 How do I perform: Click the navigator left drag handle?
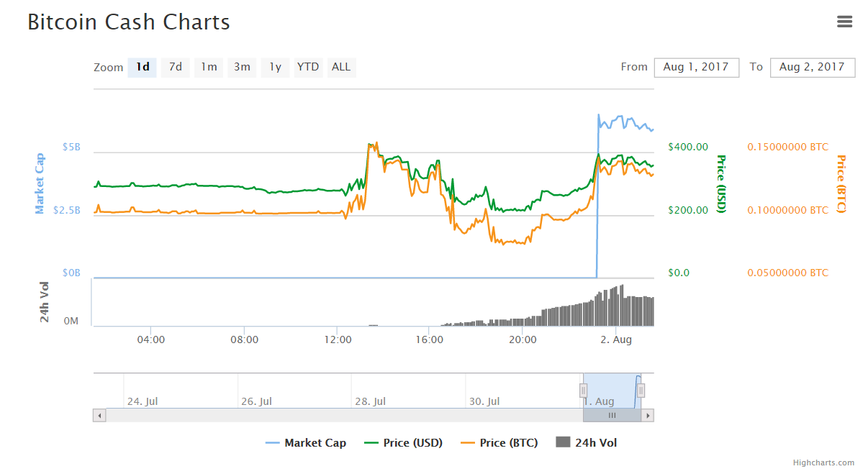[x=583, y=391]
